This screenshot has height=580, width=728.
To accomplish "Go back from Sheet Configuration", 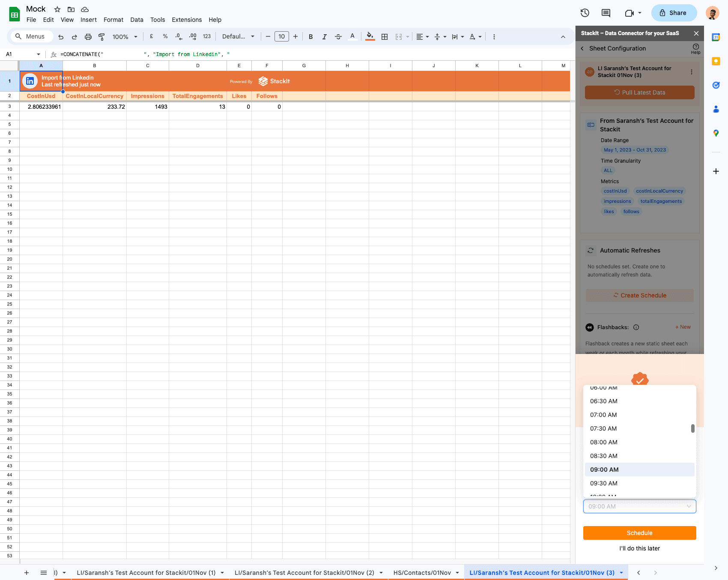I will click(x=582, y=48).
